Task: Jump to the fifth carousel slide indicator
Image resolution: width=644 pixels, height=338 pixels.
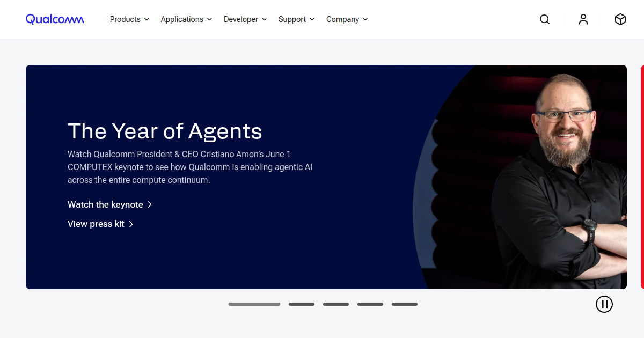Action: 405,304
